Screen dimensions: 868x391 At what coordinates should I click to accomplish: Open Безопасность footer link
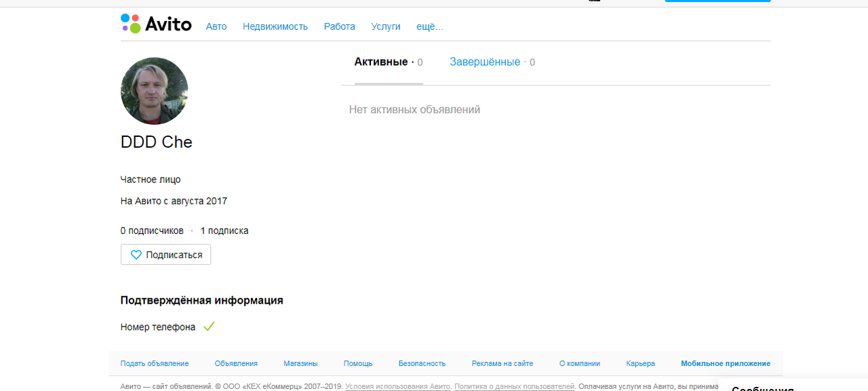pyautogui.click(x=422, y=364)
